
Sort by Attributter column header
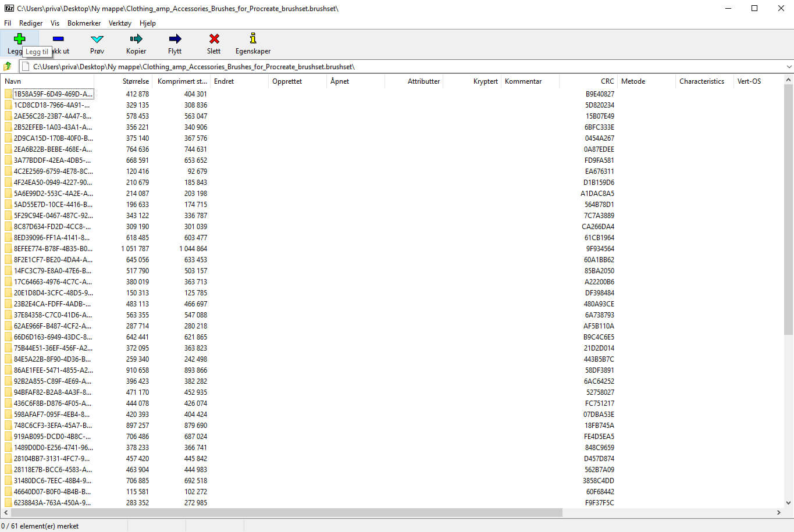414,81
